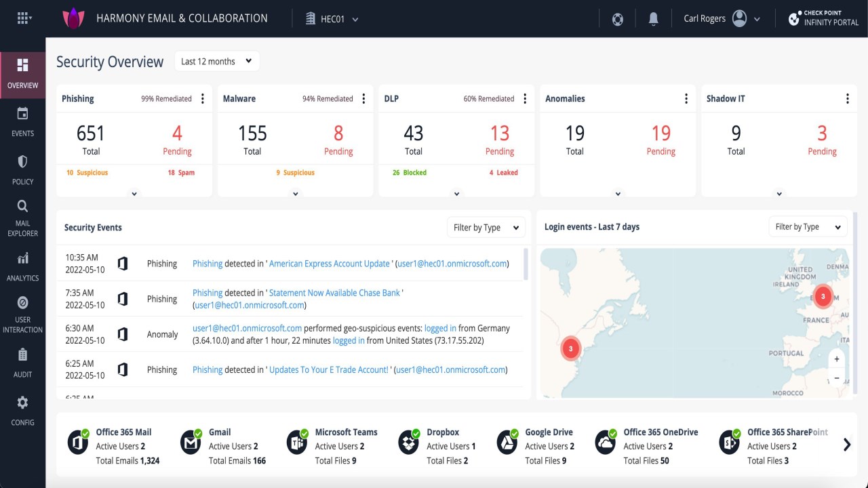The width and height of the screenshot is (868, 488).
Task: Click Office icon in 7:35 AM event
Action: 123,299
